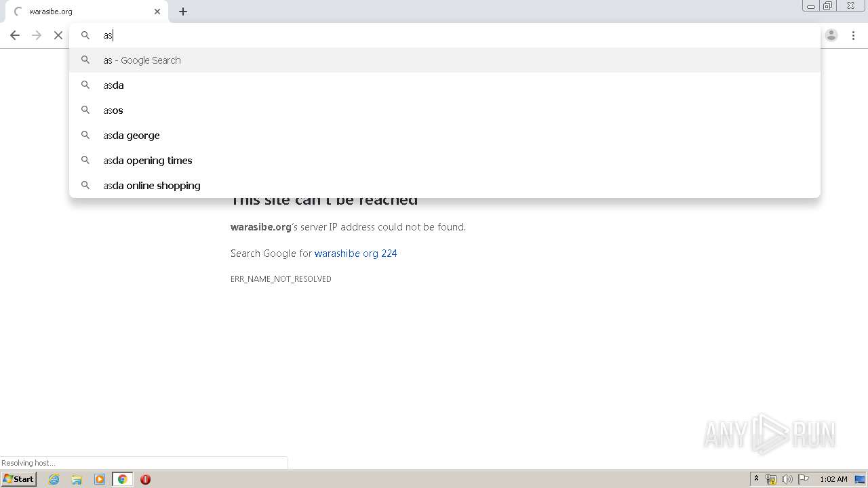
Task: Open Windows Media Player from the taskbar
Action: (100, 479)
